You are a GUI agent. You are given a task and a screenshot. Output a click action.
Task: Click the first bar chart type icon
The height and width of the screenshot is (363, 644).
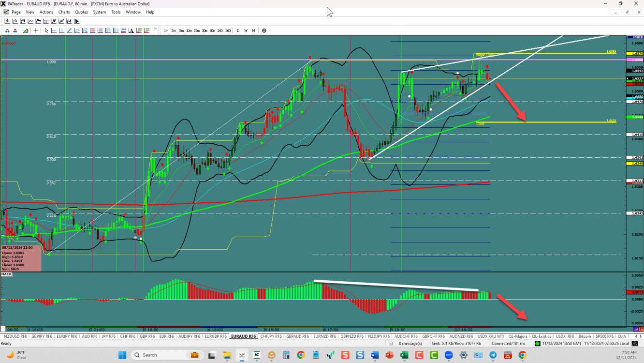pos(7,21)
